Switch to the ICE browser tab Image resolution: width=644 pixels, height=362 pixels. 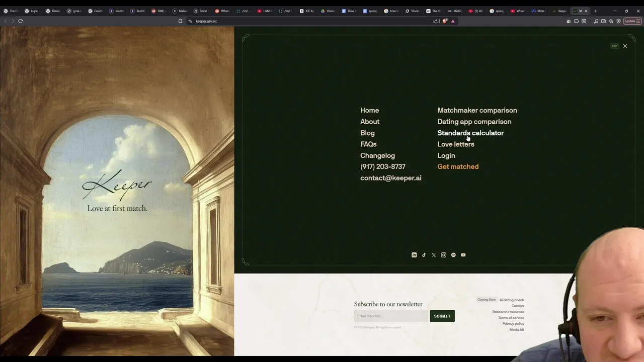coord(306,11)
